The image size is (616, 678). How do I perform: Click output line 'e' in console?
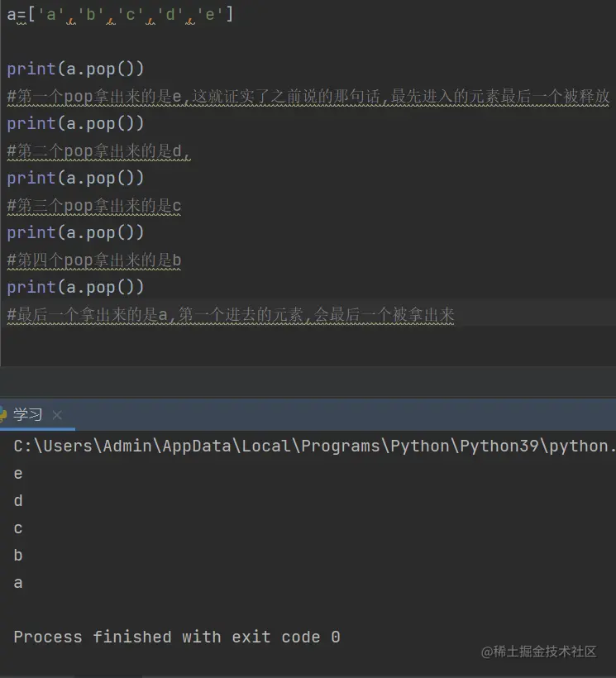click(x=18, y=474)
